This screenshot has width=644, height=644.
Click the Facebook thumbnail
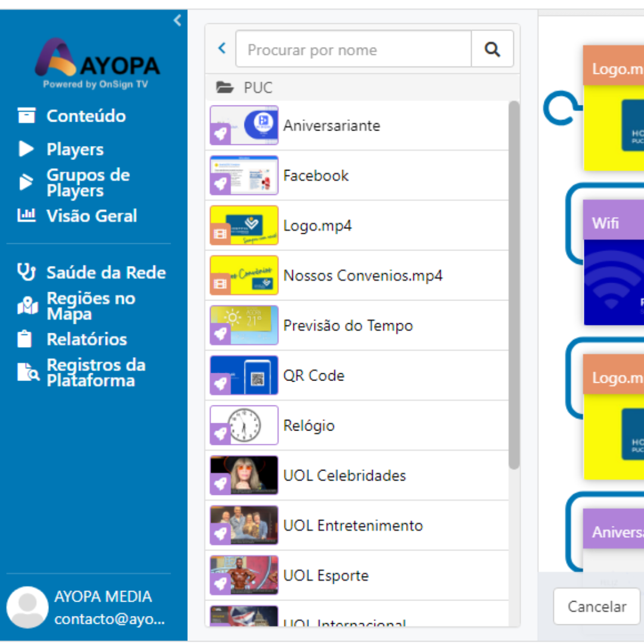point(244,175)
